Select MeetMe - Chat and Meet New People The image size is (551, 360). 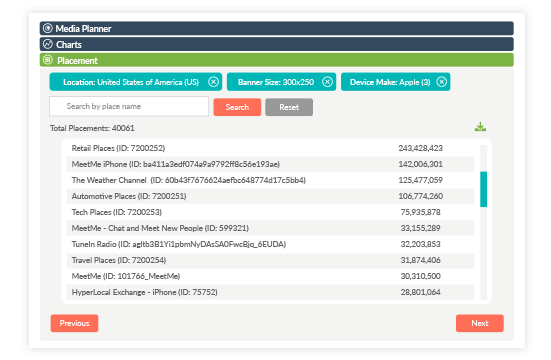(271, 228)
